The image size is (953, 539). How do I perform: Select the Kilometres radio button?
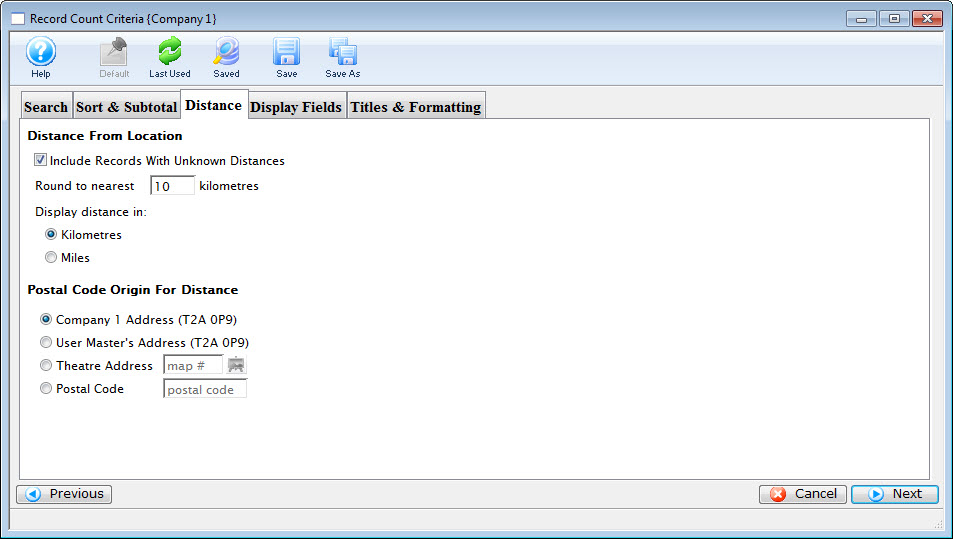click(51, 235)
